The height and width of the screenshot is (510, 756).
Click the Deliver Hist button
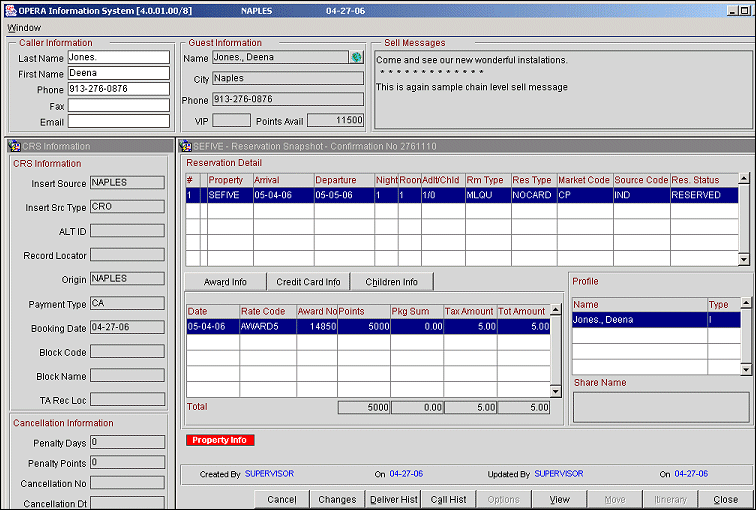click(x=392, y=499)
